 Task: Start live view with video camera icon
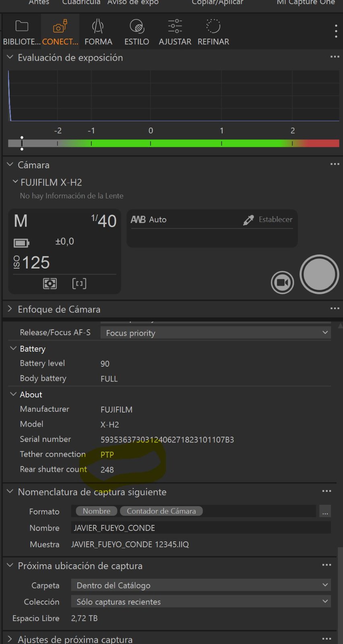(282, 283)
